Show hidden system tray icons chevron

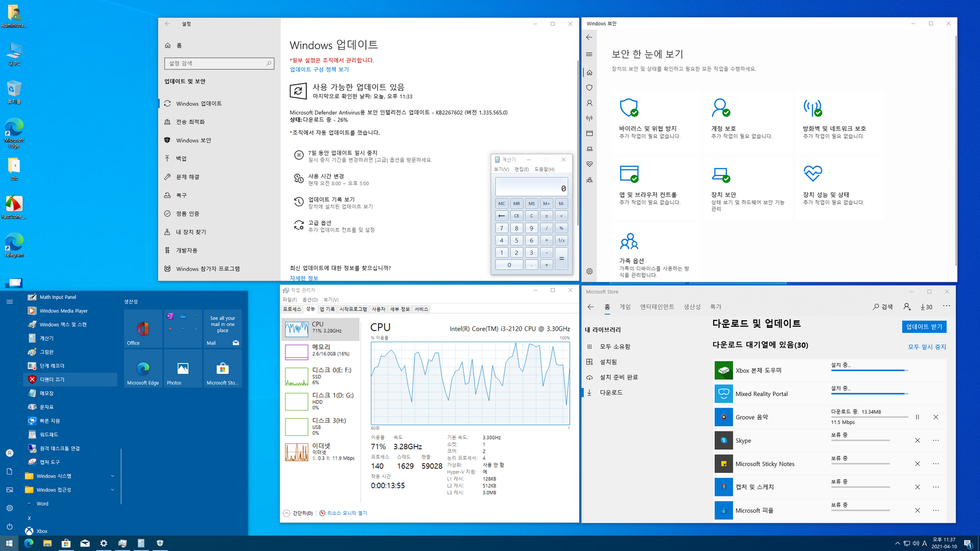click(x=897, y=543)
